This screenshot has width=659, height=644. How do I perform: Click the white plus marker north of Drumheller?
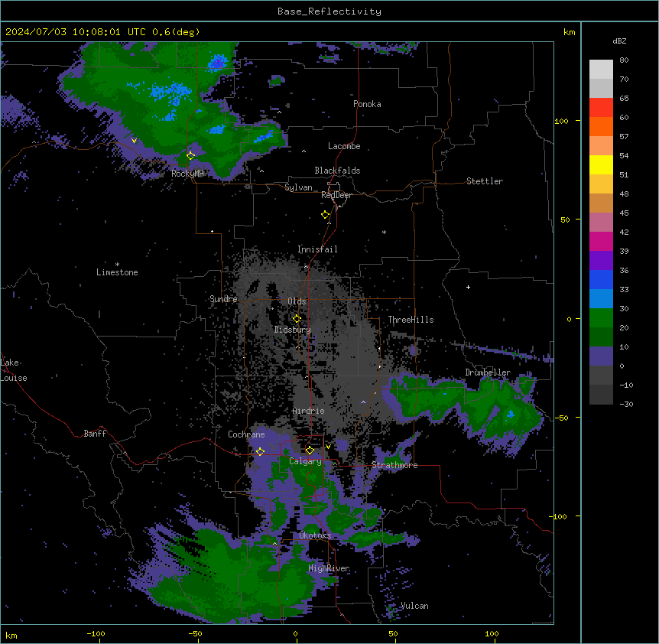pyautogui.click(x=468, y=287)
